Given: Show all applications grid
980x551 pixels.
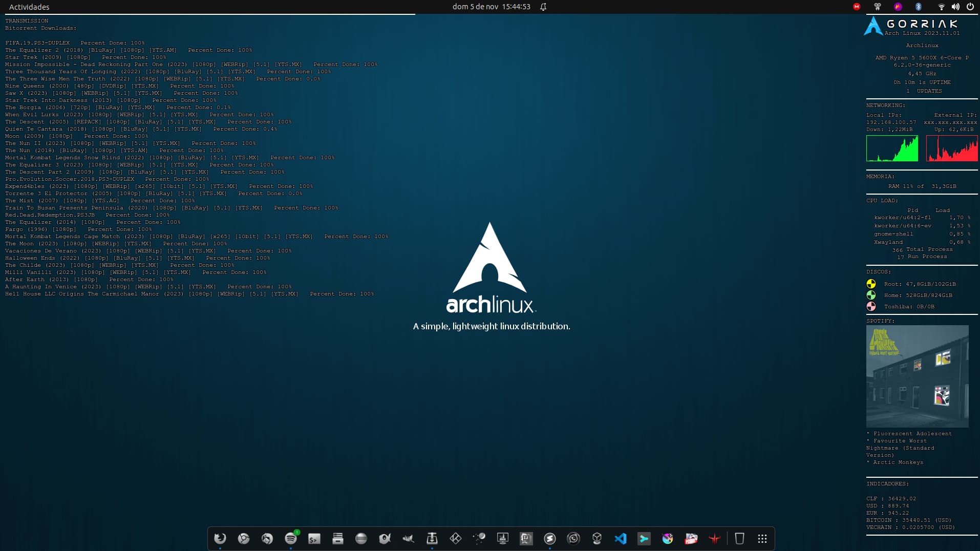Looking at the screenshot, I should coord(762,538).
